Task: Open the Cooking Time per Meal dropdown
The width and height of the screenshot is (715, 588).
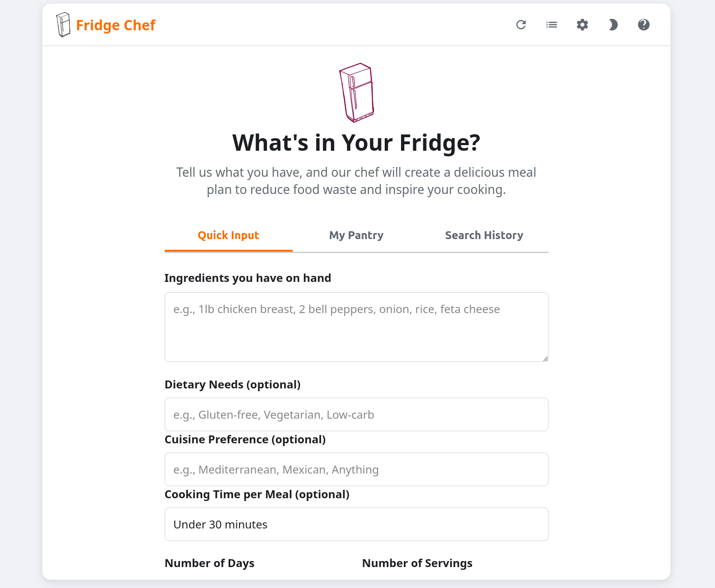Action: tap(356, 524)
